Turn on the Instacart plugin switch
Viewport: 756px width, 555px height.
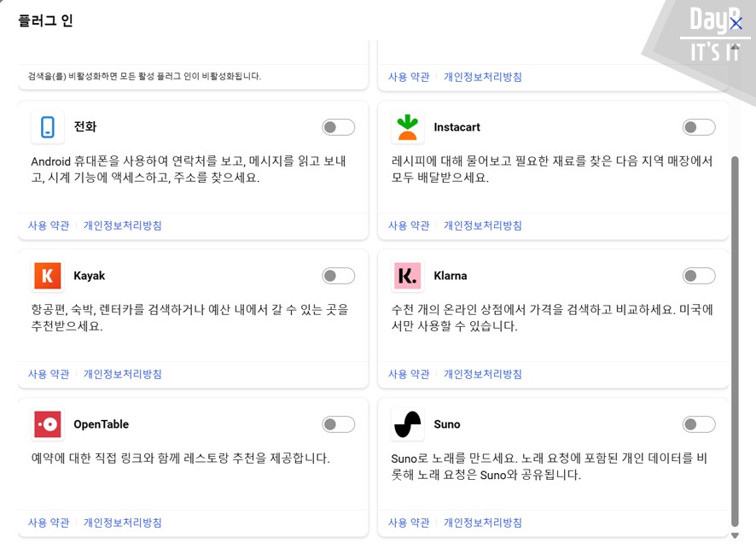tap(699, 127)
